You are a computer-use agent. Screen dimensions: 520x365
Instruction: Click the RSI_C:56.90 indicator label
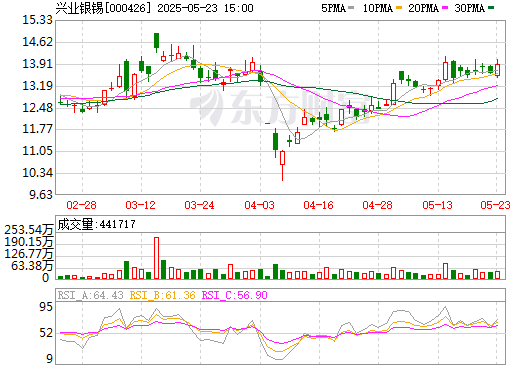234,295
